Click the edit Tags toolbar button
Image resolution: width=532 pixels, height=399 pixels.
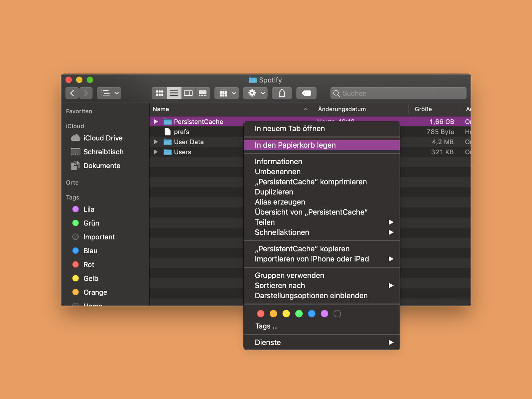pyautogui.click(x=306, y=93)
